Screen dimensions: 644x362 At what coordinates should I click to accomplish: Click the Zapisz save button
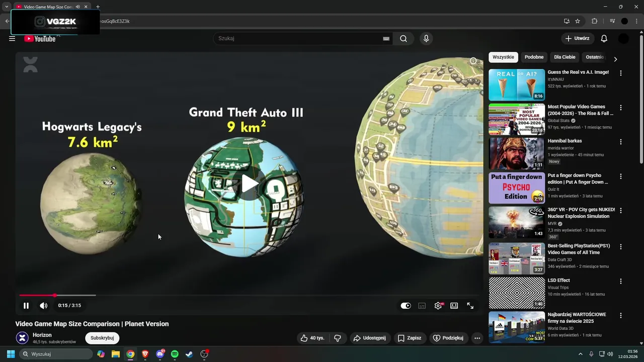tap(409, 338)
